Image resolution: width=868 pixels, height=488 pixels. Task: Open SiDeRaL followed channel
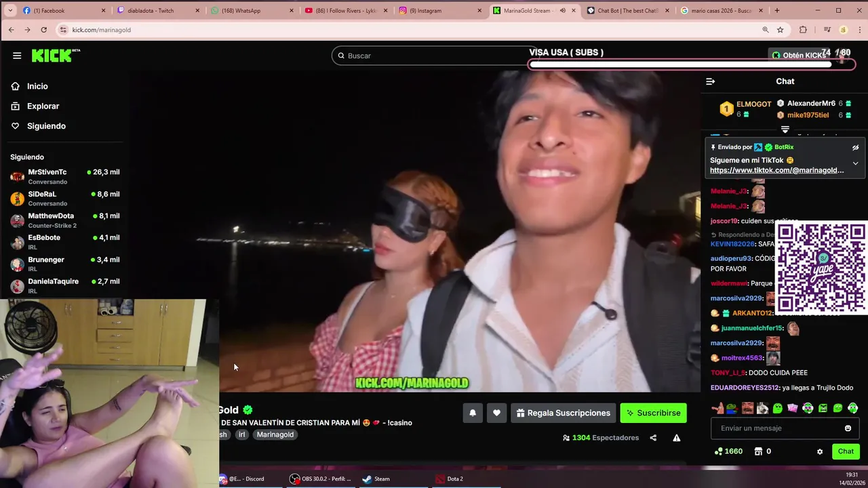tap(64, 198)
